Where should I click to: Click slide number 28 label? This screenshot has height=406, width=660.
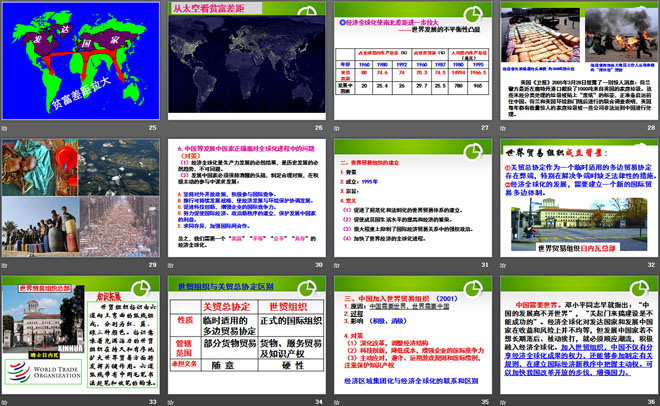click(651, 127)
